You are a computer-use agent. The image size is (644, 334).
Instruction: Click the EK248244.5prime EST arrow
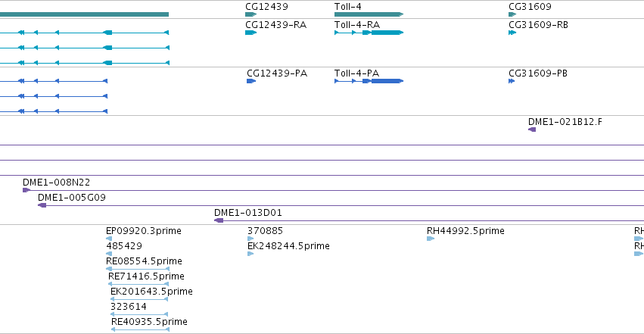[250, 254]
